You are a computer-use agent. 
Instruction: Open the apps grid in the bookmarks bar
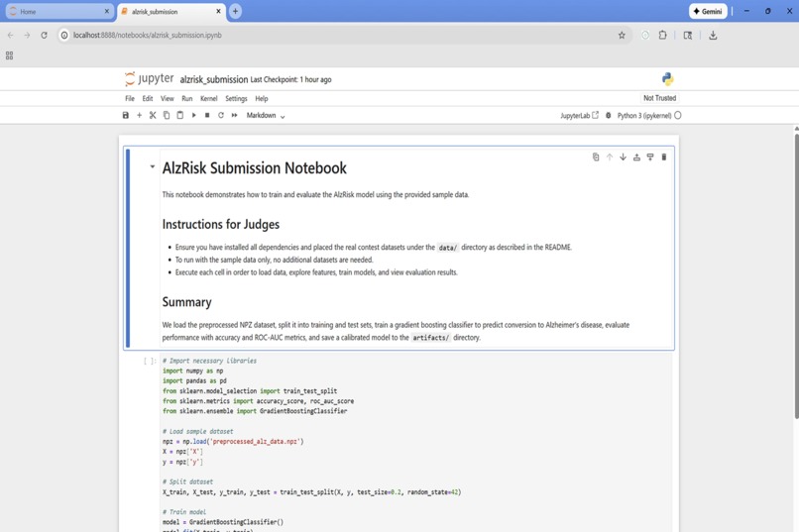9,55
